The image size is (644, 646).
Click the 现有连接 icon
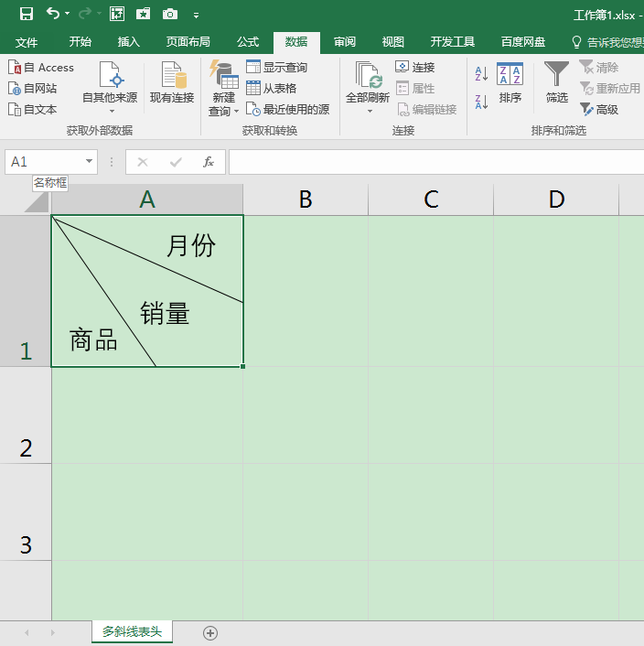point(171,76)
